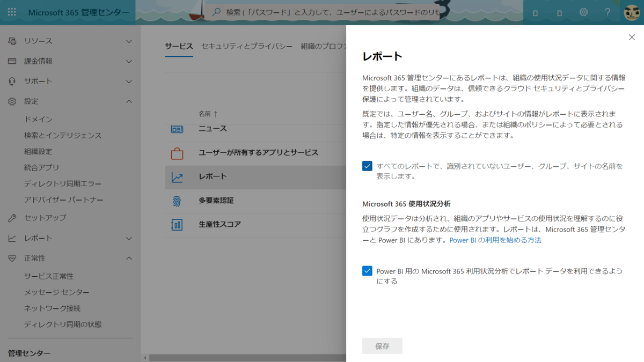
Task: Toggle checkbox for showing unidentified user names
Action: click(367, 166)
